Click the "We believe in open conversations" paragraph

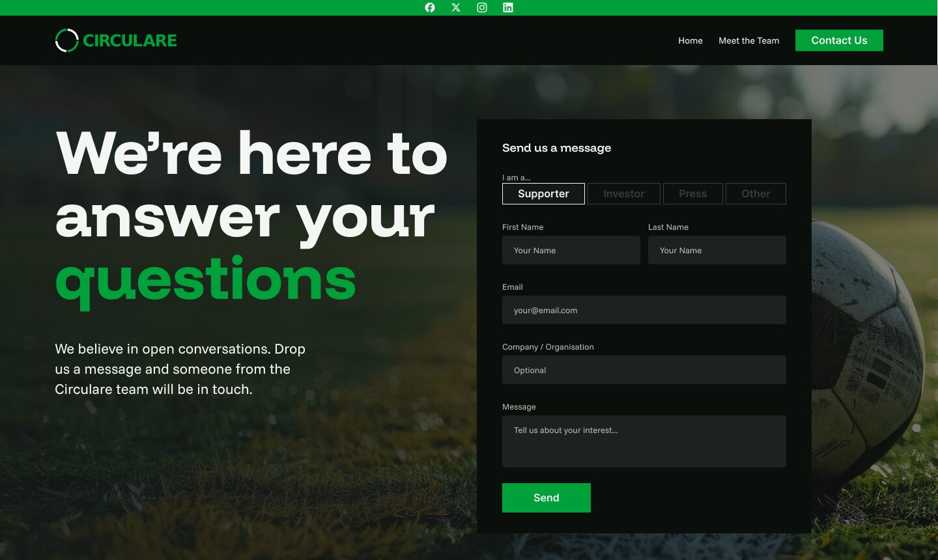point(180,369)
